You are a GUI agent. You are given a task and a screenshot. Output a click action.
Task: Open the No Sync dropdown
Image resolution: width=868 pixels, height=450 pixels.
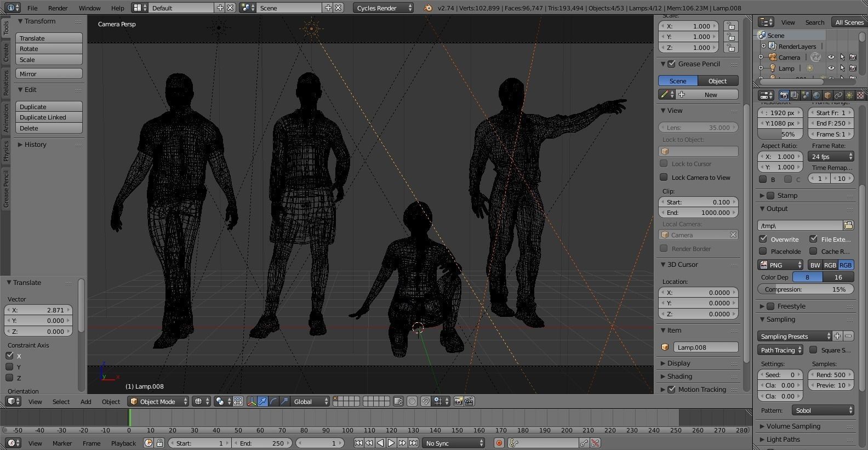coord(454,443)
